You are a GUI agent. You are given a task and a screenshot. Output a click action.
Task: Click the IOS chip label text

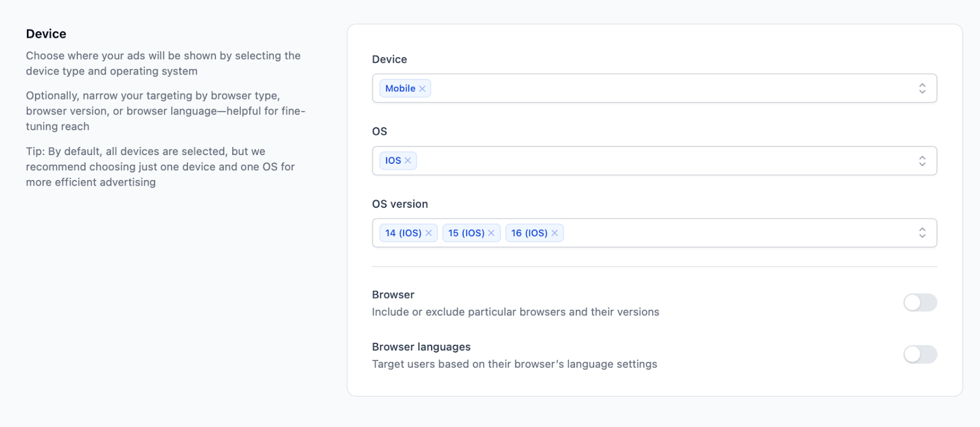coord(393,161)
